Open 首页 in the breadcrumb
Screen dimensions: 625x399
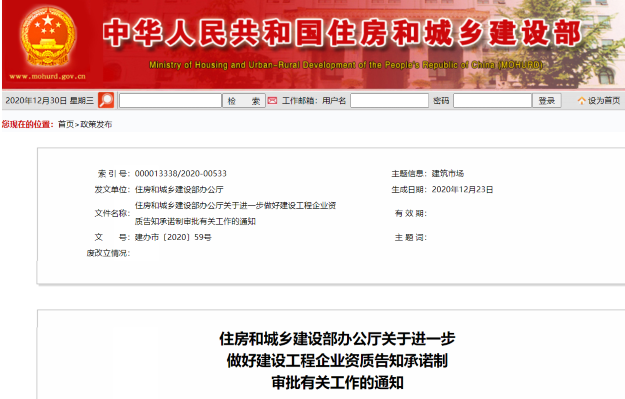[x=66, y=124]
